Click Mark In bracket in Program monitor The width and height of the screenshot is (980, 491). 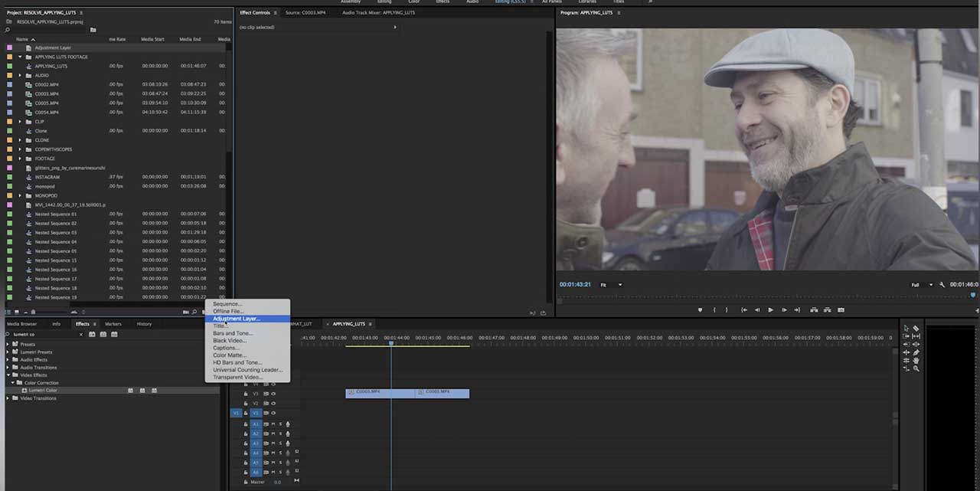714,309
